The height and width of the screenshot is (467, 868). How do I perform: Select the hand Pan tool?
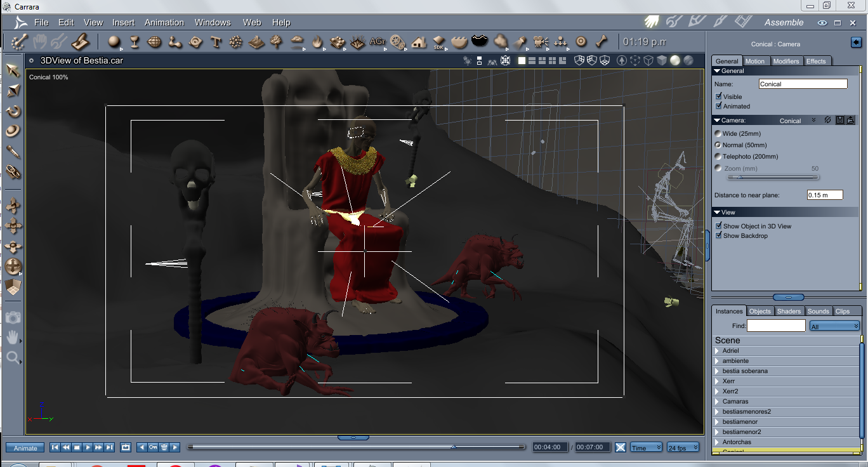(x=13, y=338)
